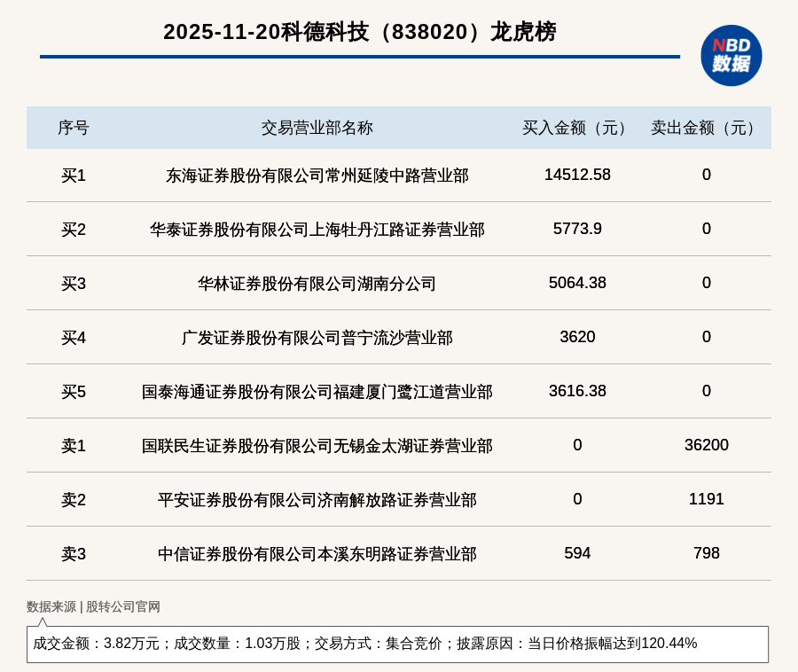
Task: Click the 卖出金额（元） column header
Action: [x=706, y=128]
